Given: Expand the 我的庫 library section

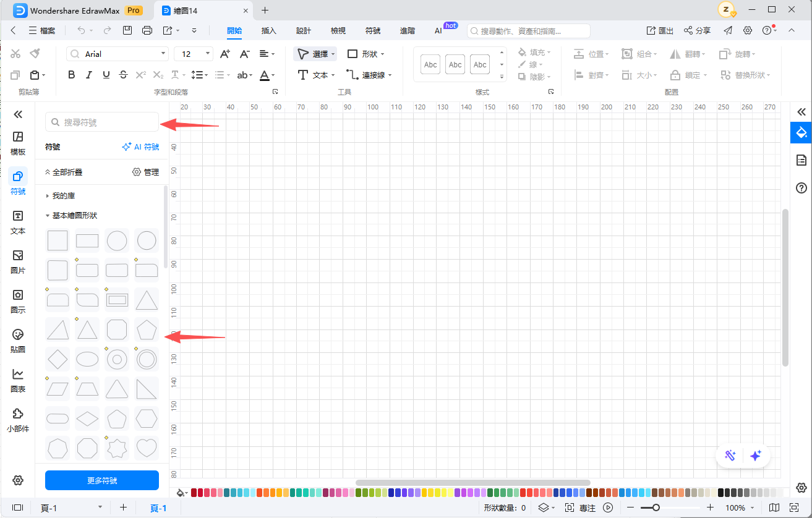Looking at the screenshot, I should pyautogui.click(x=63, y=196).
